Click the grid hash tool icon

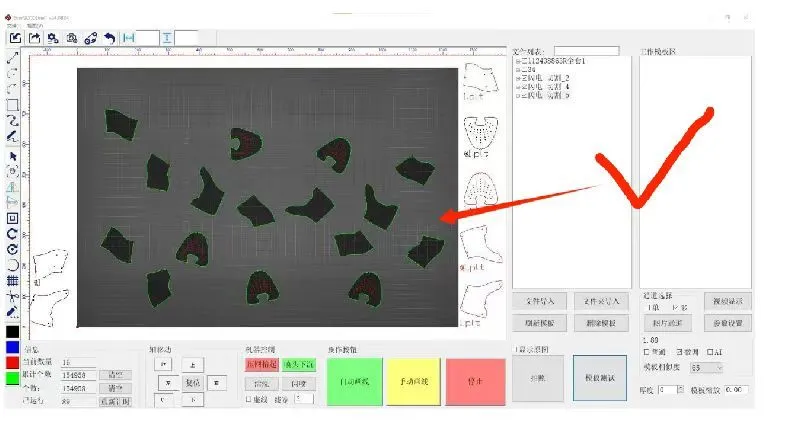13,281
